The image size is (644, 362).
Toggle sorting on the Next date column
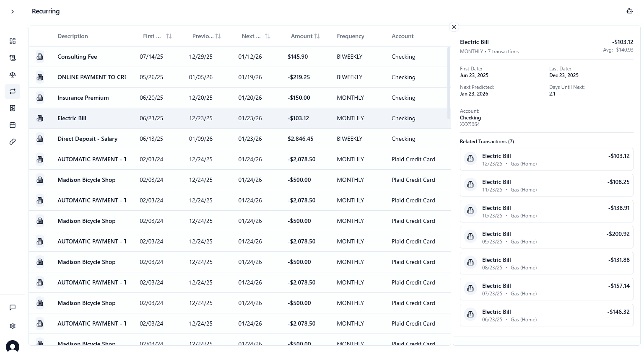click(x=267, y=36)
